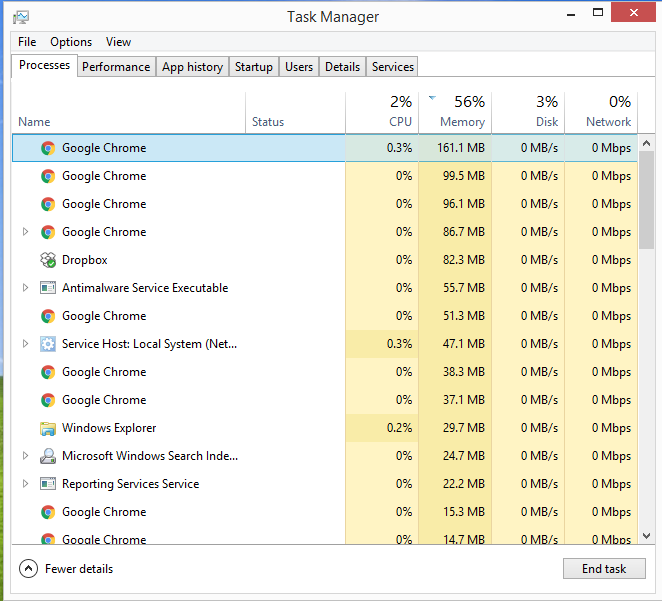Click the Antimalware Service Executable icon
The width and height of the screenshot is (662, 601).
tap(47, 288)
